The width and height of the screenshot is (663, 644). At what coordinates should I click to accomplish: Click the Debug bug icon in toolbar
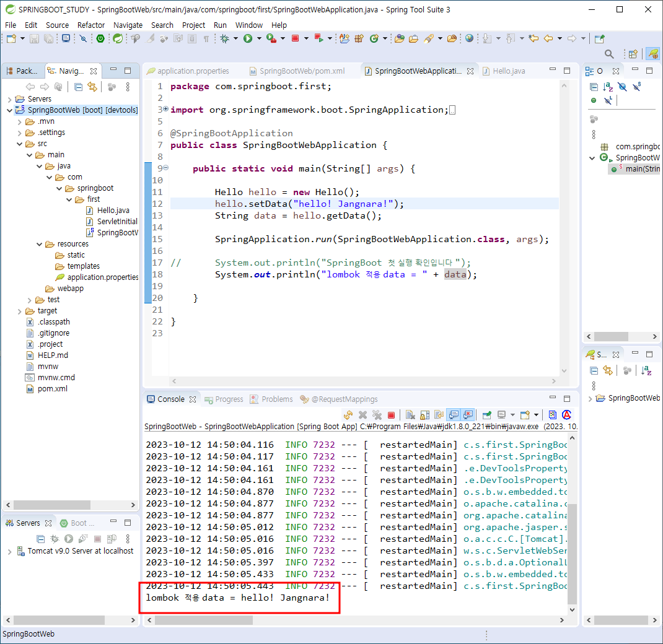224,38
